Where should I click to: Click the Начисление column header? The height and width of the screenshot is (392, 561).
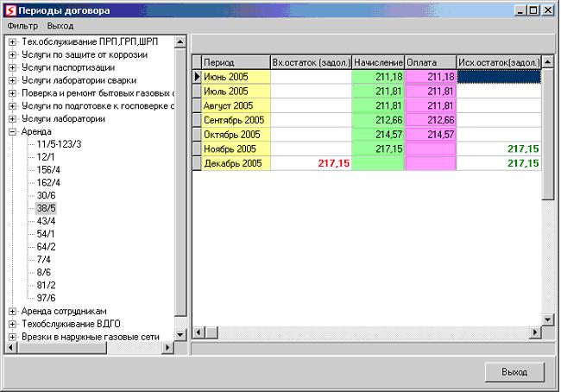[378, 63]
